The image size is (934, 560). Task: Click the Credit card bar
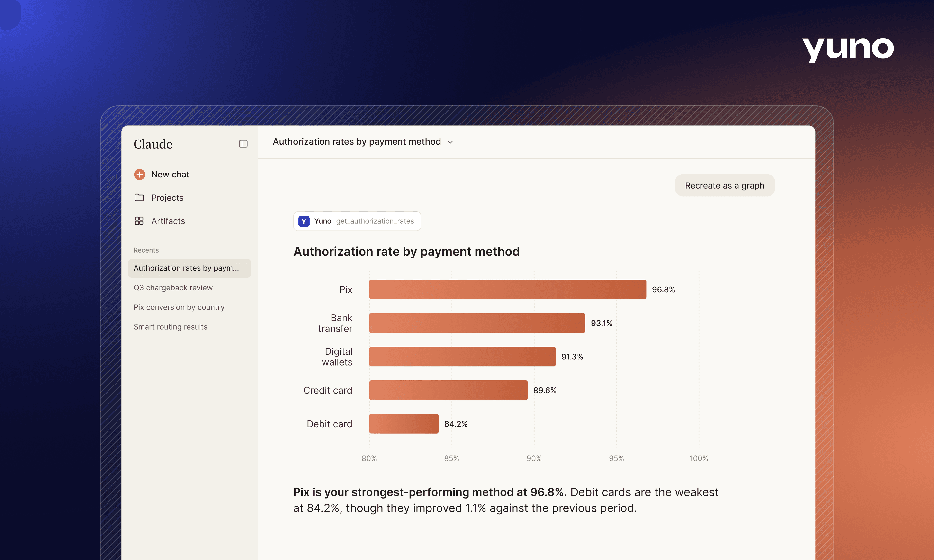(x=448, y=390)
